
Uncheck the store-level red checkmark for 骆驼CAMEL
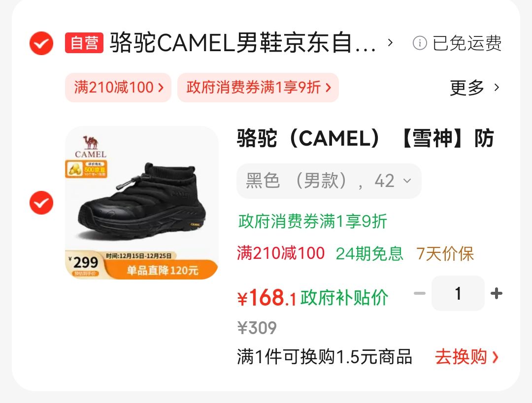(41, 43)
